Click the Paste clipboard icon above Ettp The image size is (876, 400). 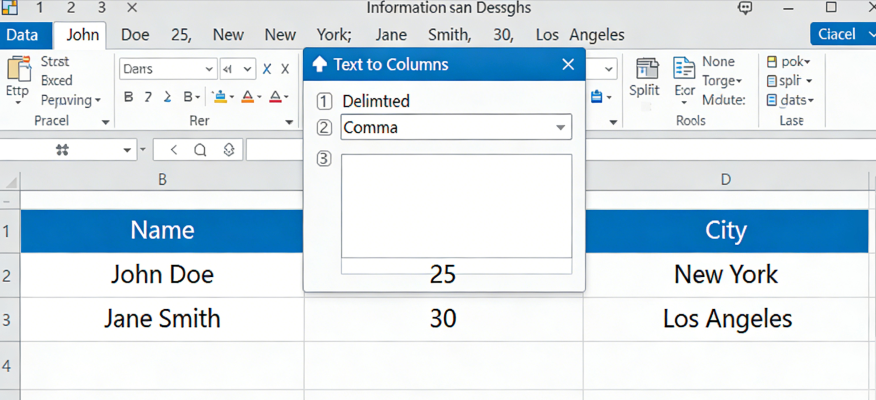pyautogui.click(x=18, y=68)
